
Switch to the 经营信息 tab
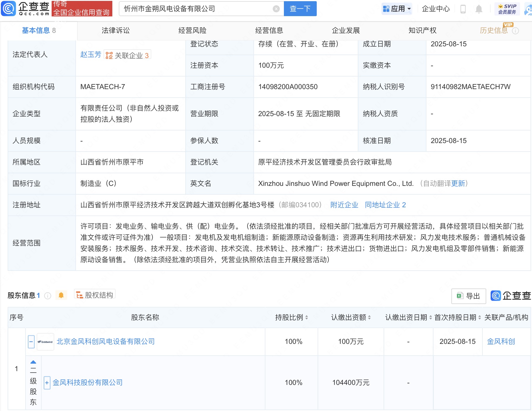269,30
